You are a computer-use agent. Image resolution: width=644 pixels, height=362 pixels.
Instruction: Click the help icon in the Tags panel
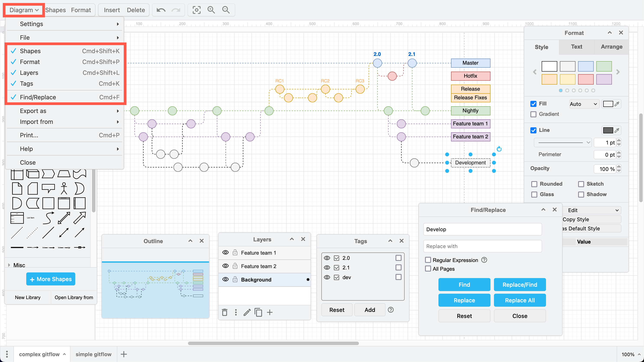click(x=391, y=310)
